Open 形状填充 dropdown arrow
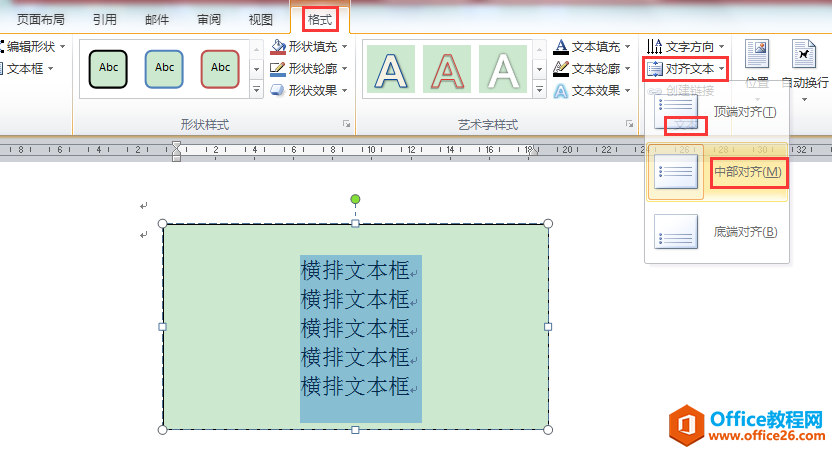The height and width of the screenshot is (453, 832). 344,47
